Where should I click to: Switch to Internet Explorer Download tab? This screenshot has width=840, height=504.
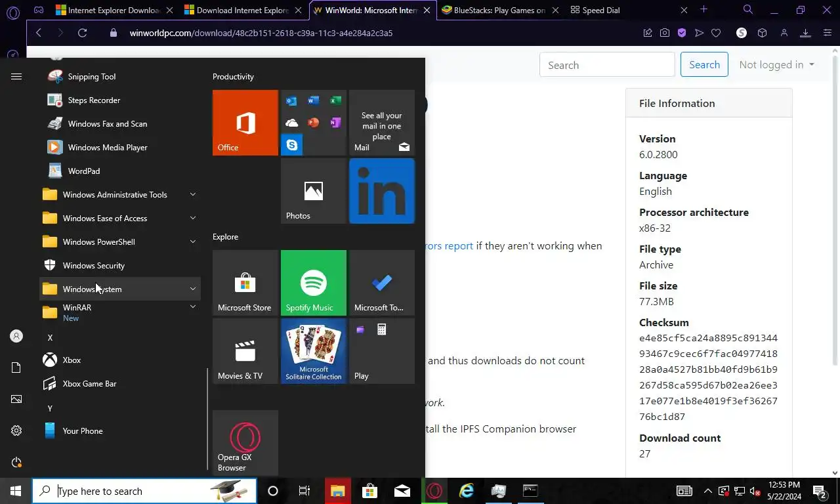113,10
